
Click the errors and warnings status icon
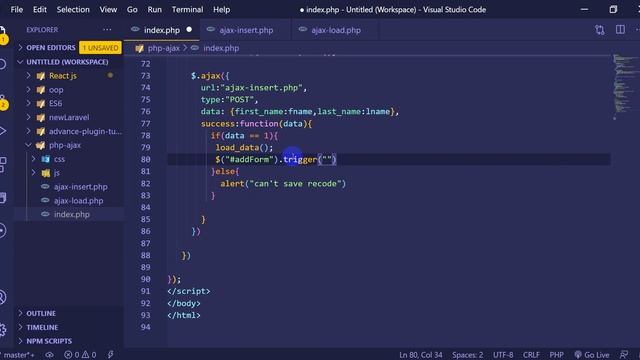coord(80,355)
